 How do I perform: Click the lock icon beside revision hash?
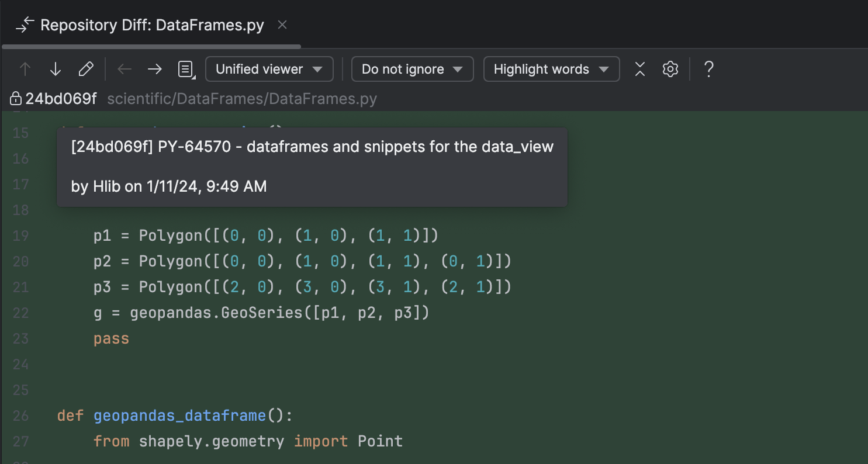click(x=16, y=99)
